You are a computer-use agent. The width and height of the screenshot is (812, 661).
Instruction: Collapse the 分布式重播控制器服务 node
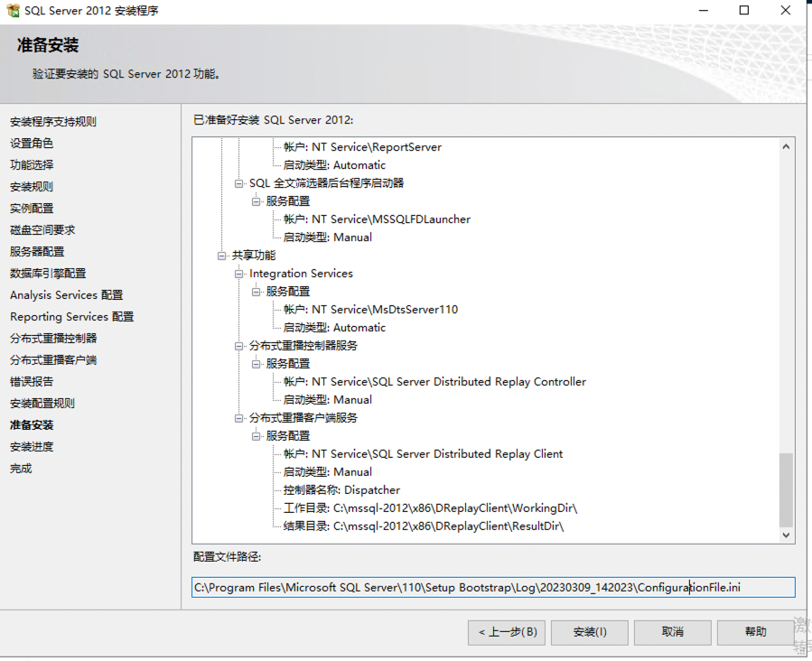239,346
